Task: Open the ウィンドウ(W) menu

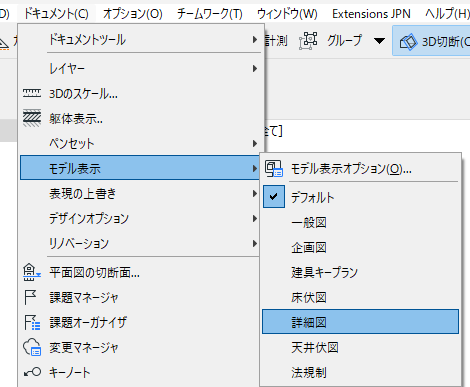Action: click(x=287, y=14)
